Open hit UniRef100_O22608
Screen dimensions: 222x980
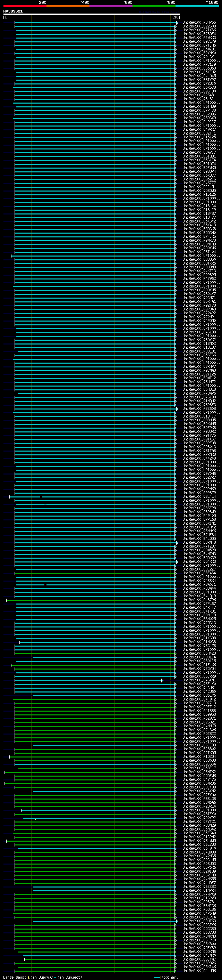coord(199,26)
